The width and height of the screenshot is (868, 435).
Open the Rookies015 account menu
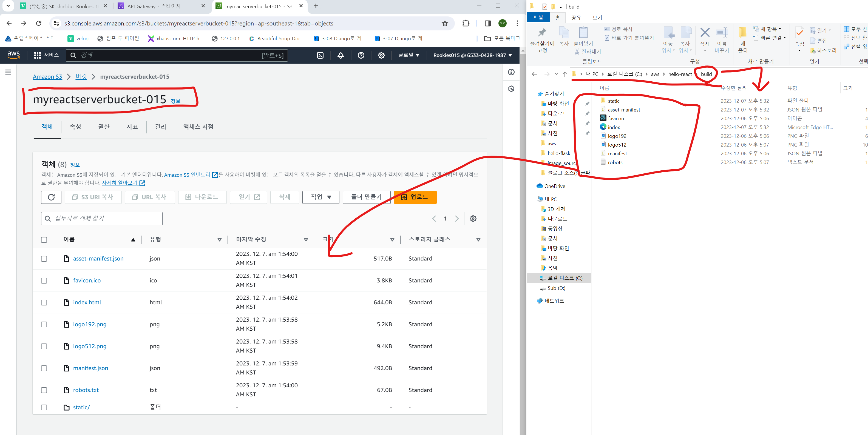(472, 55)
